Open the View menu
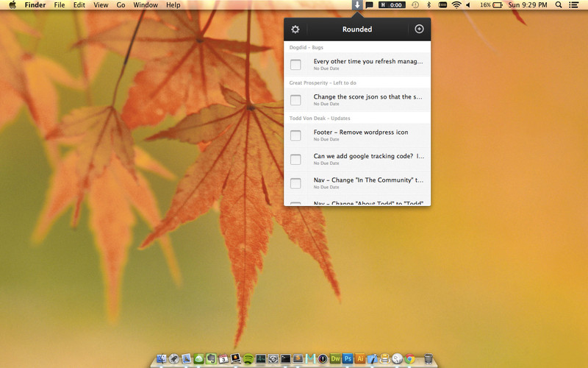 click(101, 5)
